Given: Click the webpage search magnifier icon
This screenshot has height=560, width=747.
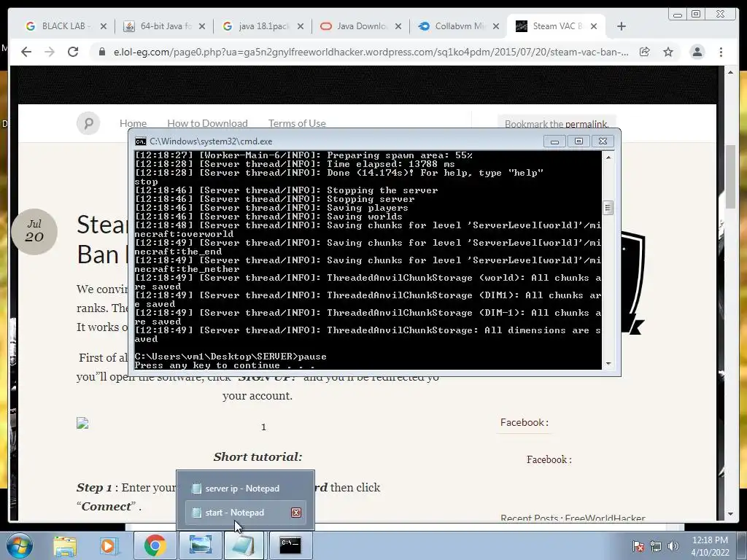Looking at the screenshot, I should click(88, 123).
